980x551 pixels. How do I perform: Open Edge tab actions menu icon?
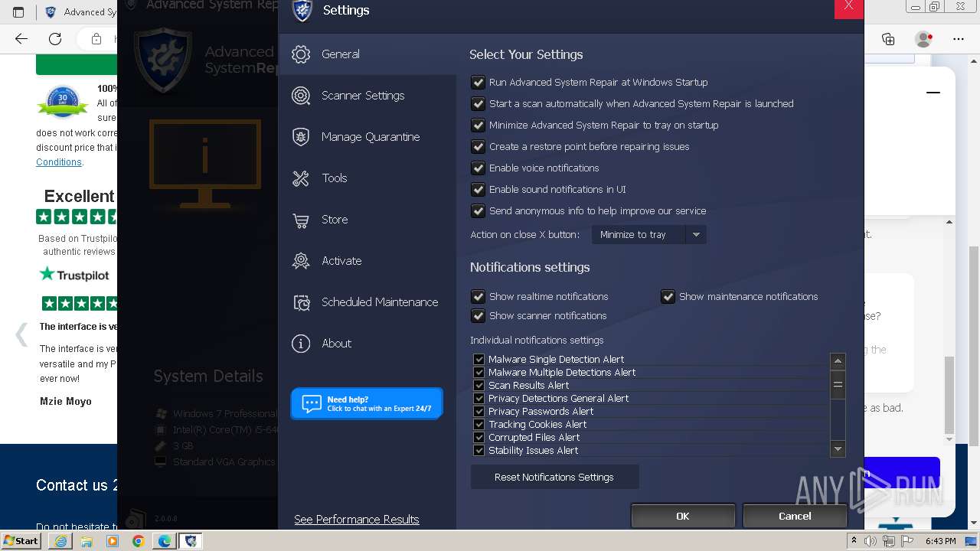point(18,11)
